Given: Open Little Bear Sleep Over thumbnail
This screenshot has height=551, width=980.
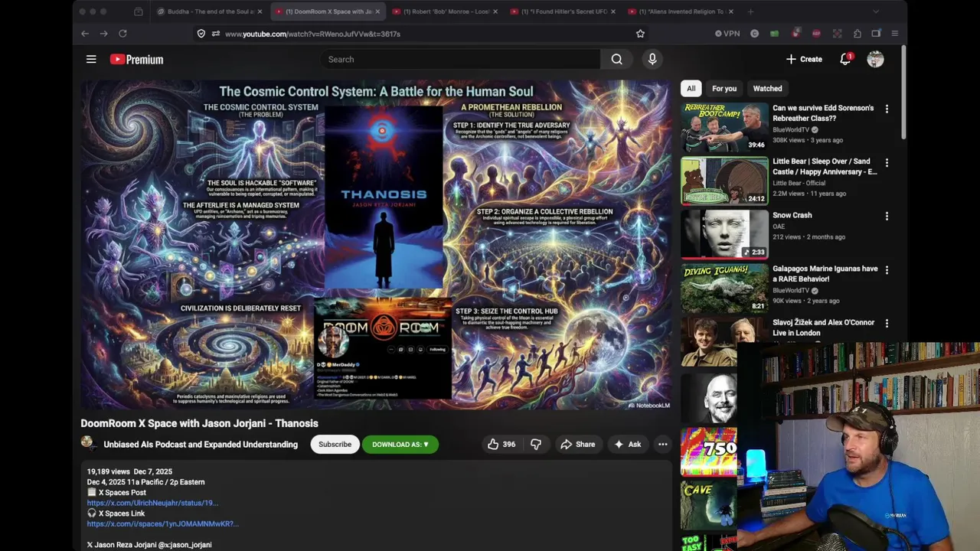Looking at the screenshot, I should (724, 181).
